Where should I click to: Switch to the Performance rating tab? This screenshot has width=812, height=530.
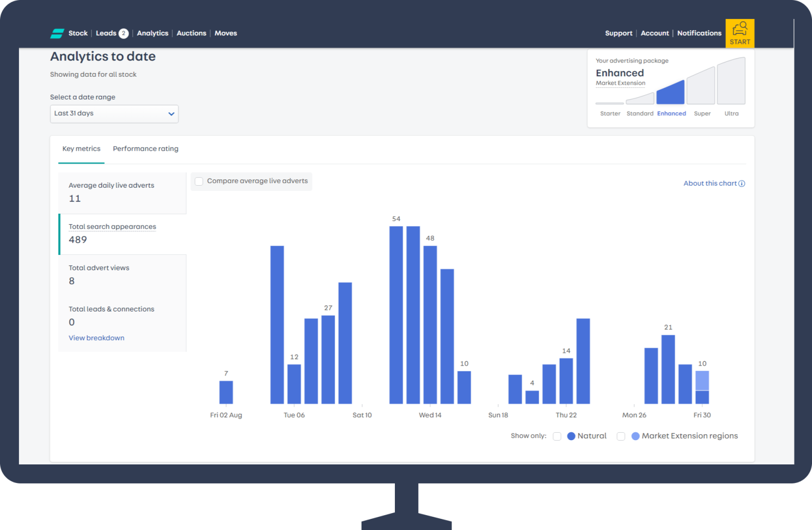point(145,149)
